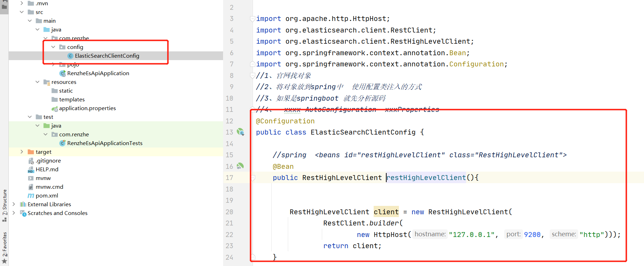Click the config package folder icon
This screenshot has height=266, width=644.
point(62,47)
